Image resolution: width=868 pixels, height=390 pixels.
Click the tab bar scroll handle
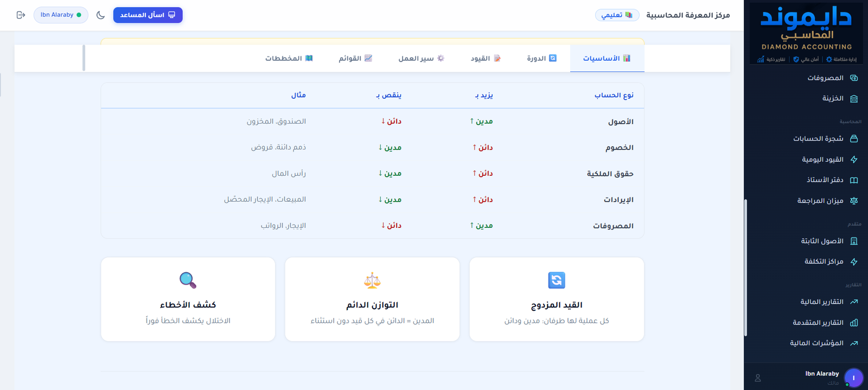coord(84,58)
